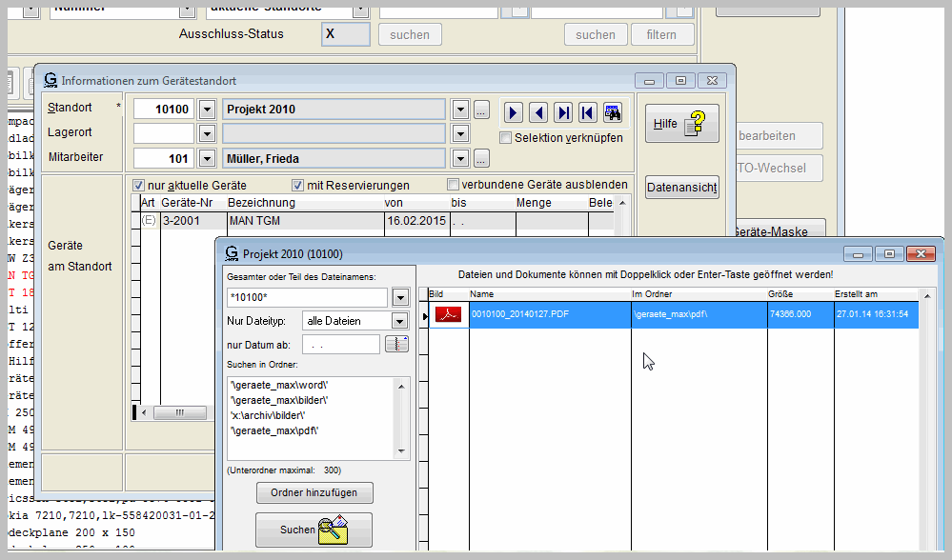Jump to last record navigation arrow

(x=563, y=112)
